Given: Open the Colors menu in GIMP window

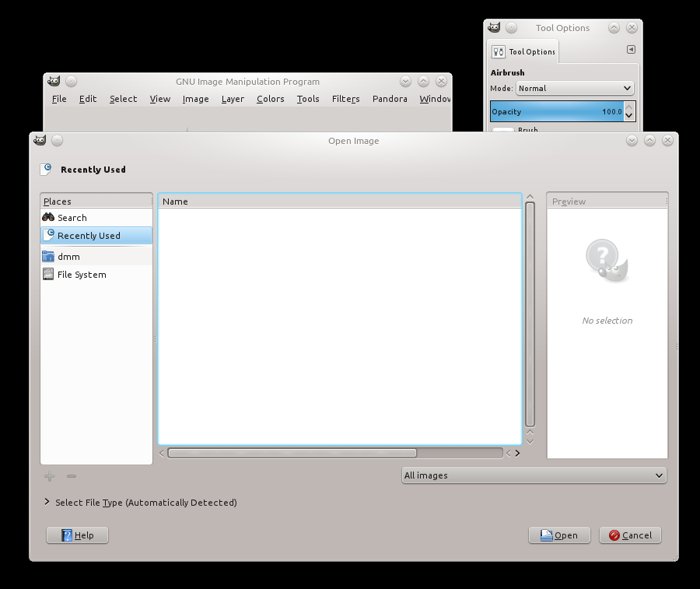Looking at the screenshot, I should [x=270, y=99].
